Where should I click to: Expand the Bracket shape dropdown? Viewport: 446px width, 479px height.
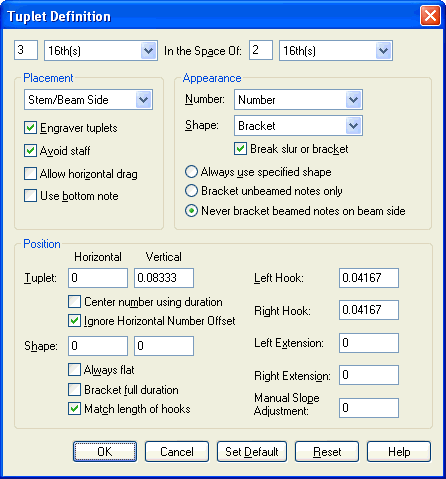[x=298, y=126]
